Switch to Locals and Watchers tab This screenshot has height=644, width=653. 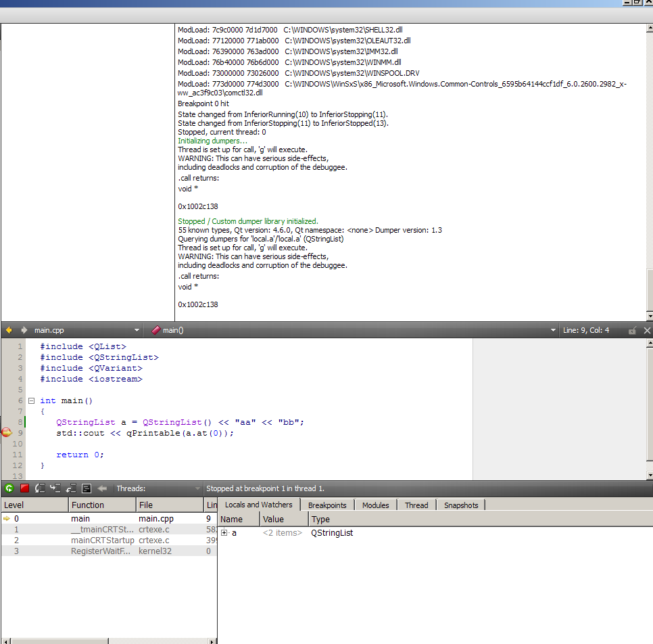coord(259,505)
